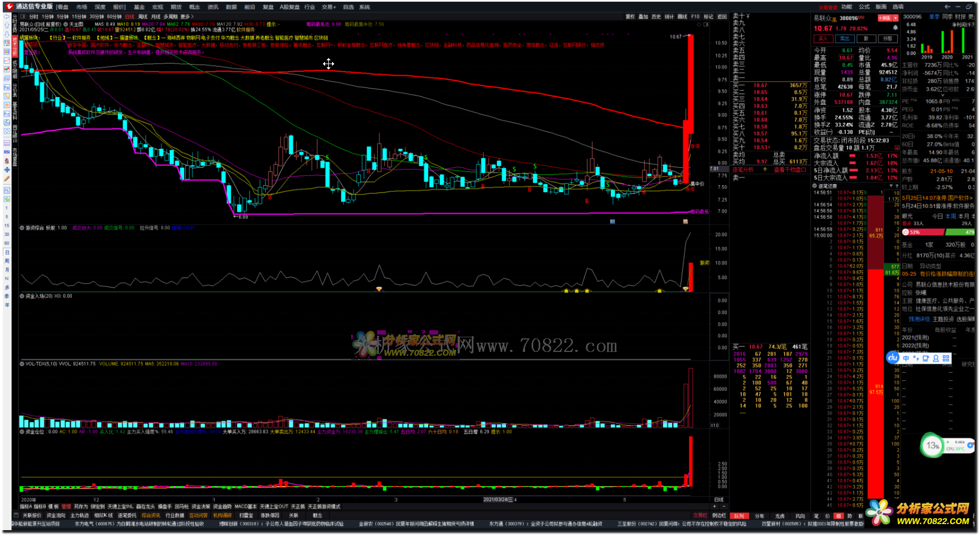Switch chart to 5分钟 period

pyautogui.click(x=63, y=17)
